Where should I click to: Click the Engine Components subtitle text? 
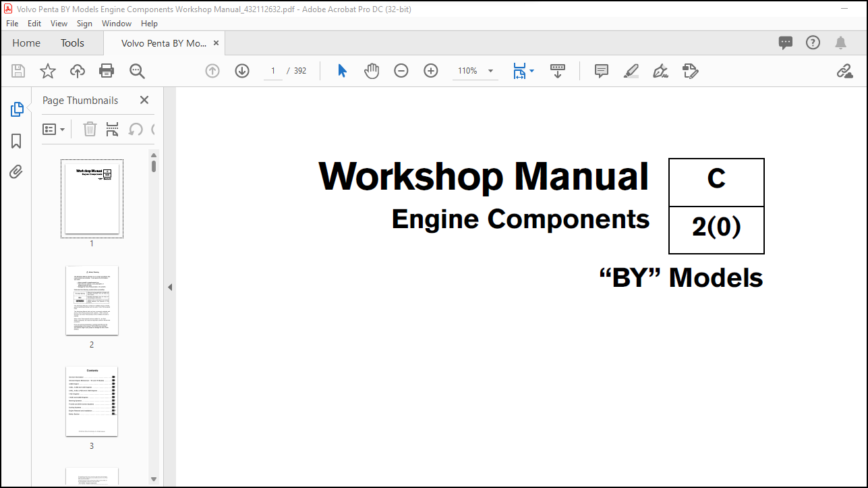coord(521,219)
